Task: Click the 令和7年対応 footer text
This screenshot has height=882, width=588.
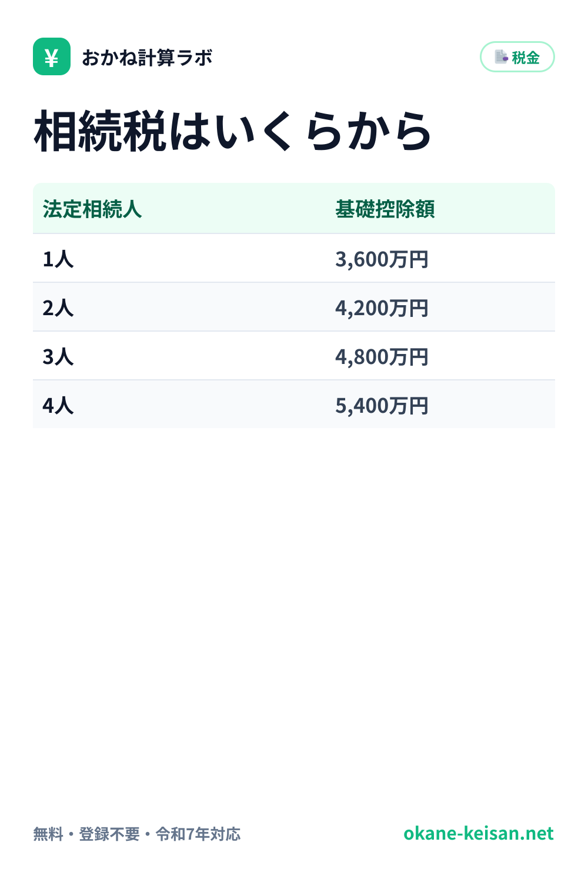Action: point(198,834)
